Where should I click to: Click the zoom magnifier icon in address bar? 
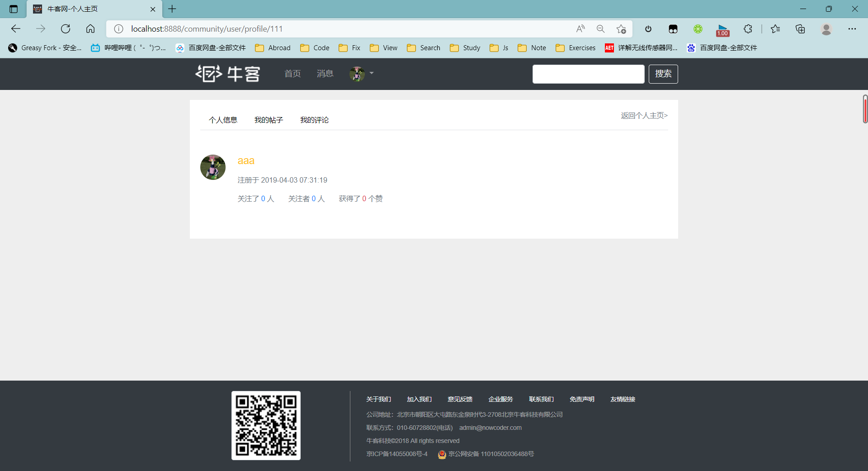(600, 29)
